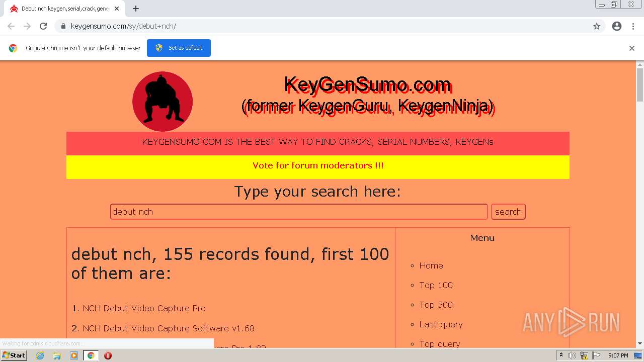Image resolution: width=644 pixels, height=362 pixels.
Task: Open NCH Debut Video Capture Pro result
Action: [144, 308]
